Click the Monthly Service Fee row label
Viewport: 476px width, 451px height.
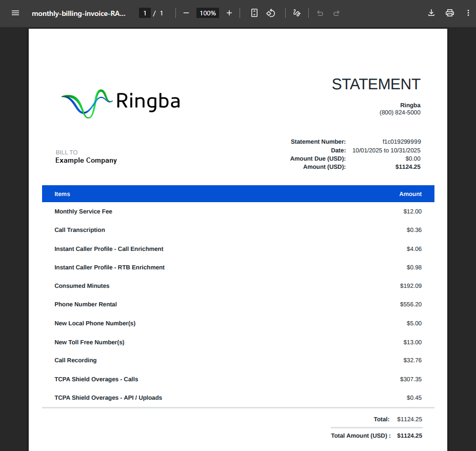click(83, 211)
